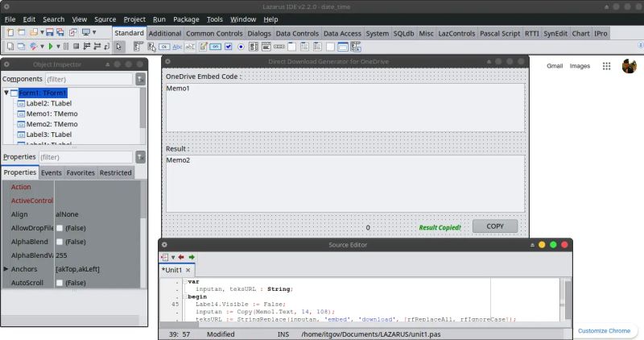Click the Open file folder icon

pos(34,32)
